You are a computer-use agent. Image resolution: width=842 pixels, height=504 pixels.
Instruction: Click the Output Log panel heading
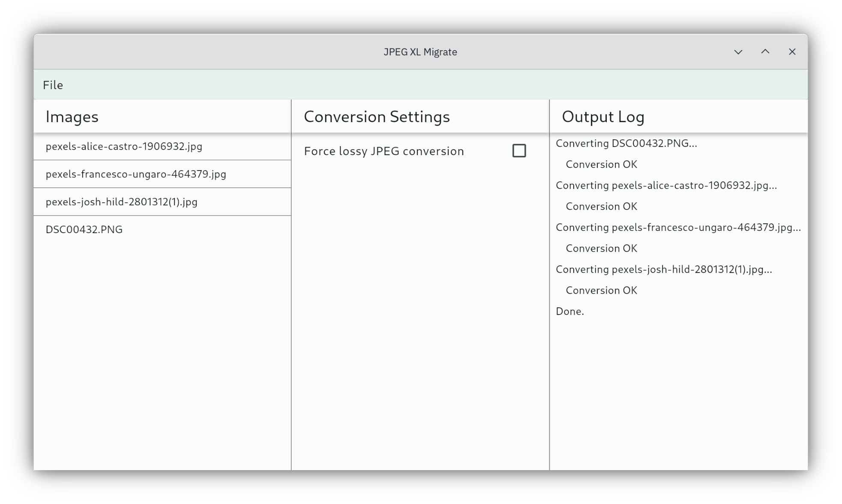[603, 117]
